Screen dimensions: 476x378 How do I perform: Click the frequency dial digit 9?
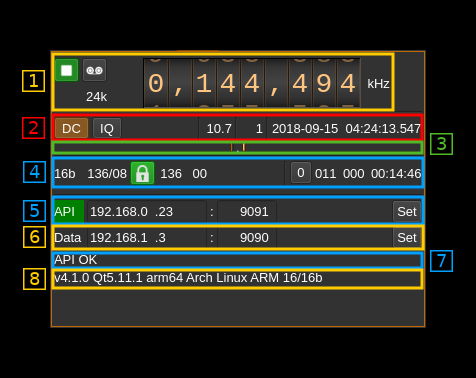point(324,83)
